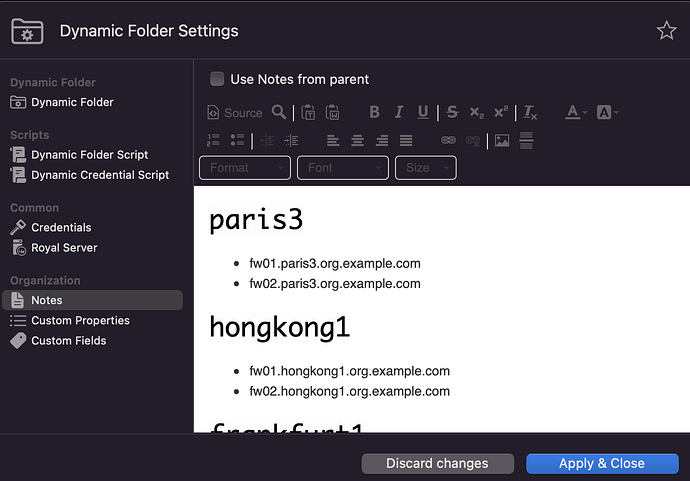Center-align the text
The image size is (690, 481).
357,141
